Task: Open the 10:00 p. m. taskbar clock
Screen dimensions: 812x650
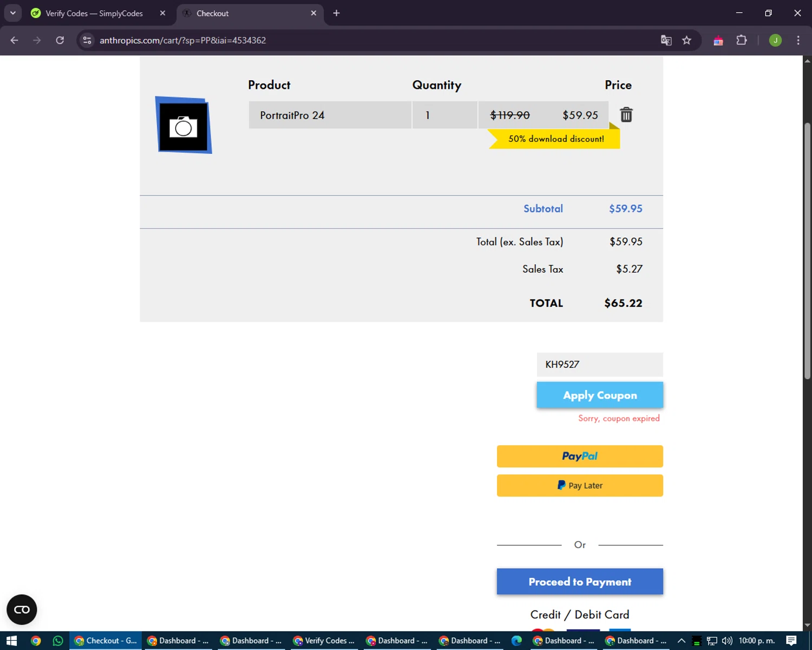Action: click(757, 641)
